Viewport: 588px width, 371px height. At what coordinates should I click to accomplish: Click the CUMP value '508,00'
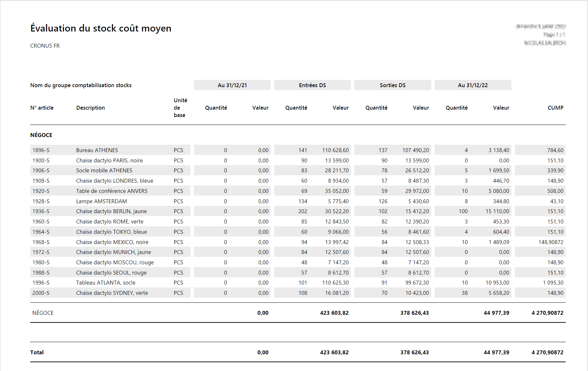[555, 191]
